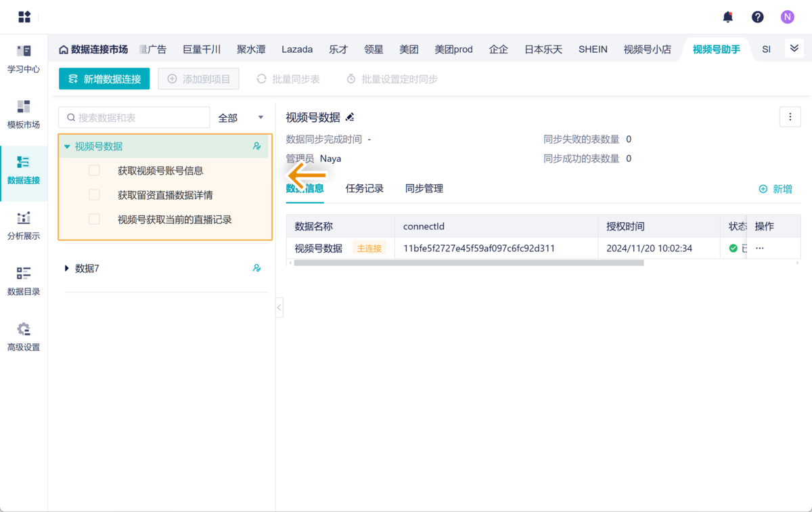
Task: Collapse the 视频号数据 tree section
Action: [66, 146]
